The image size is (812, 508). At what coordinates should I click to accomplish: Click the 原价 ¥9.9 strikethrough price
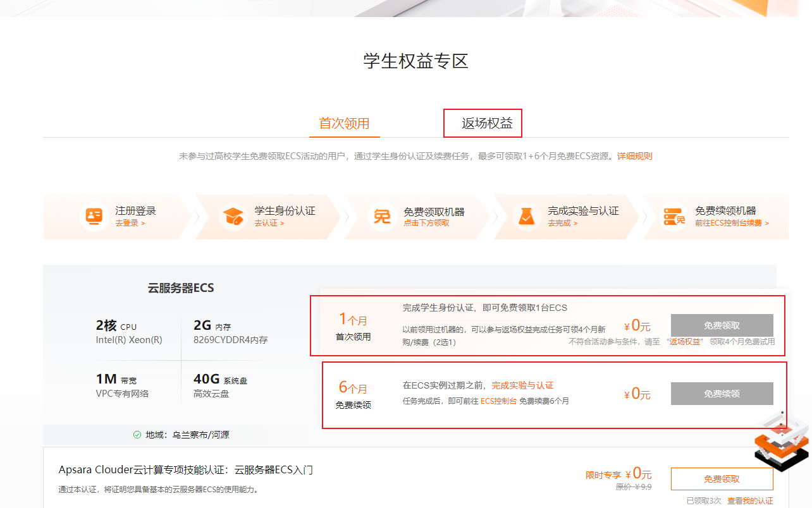point(634,487)
